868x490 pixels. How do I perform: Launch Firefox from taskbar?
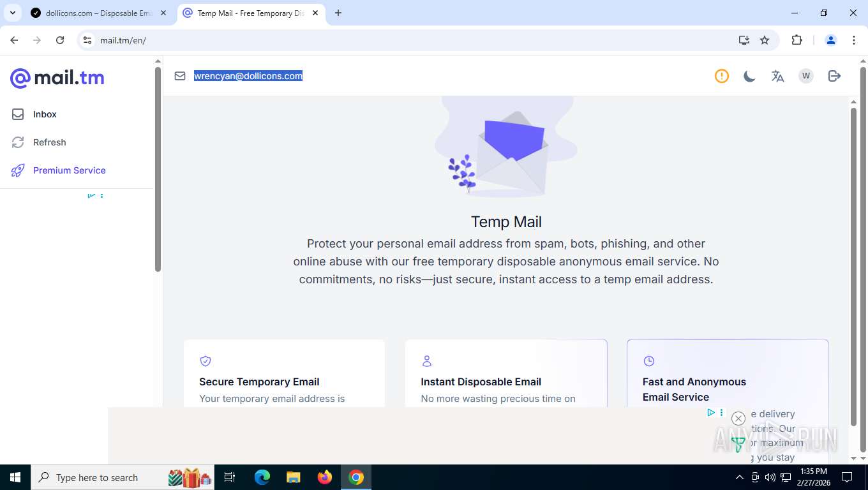325,477
